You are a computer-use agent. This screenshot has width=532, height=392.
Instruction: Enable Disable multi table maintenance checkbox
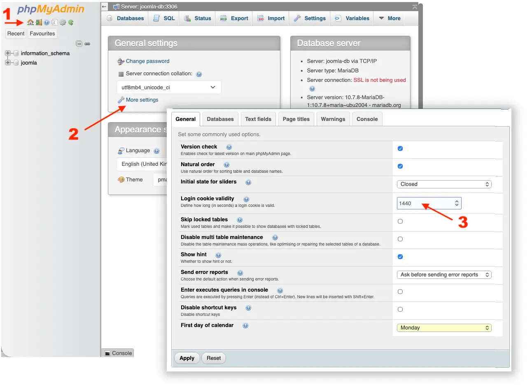pos(400,239)
